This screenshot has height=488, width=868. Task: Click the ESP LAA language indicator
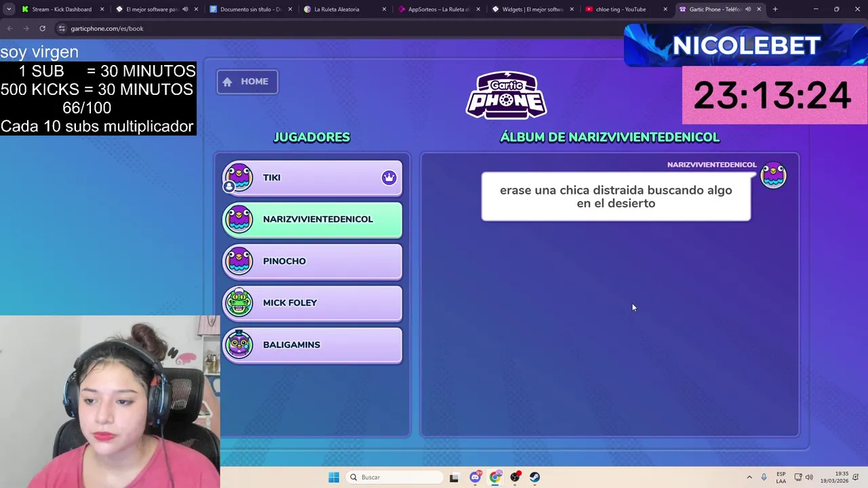(781, 477)
